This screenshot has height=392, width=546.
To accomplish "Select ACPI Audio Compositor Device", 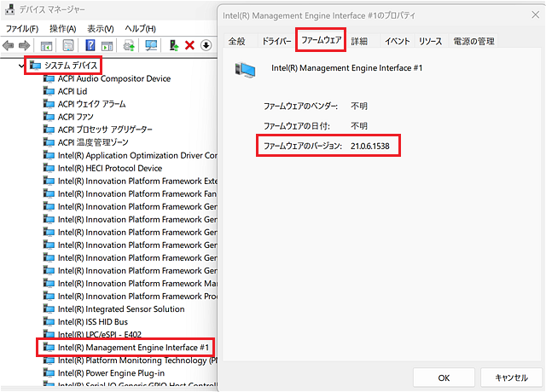I will coord(114,78).
